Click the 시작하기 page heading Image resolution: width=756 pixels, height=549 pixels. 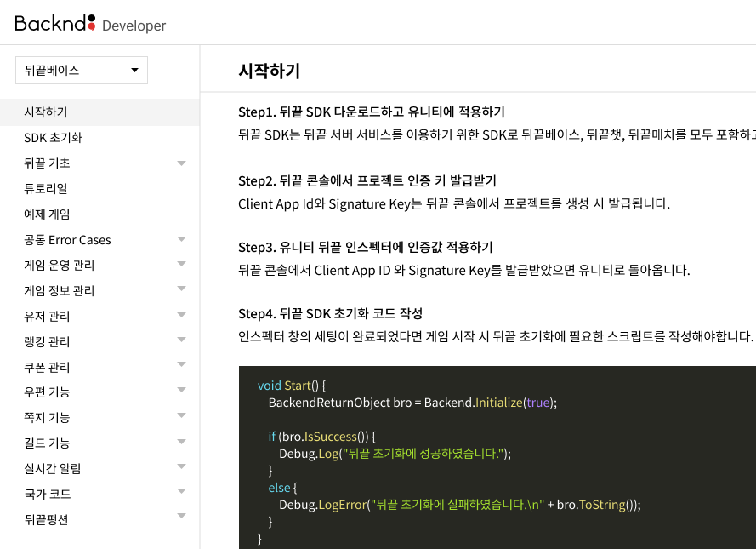[x=269, y=71]
